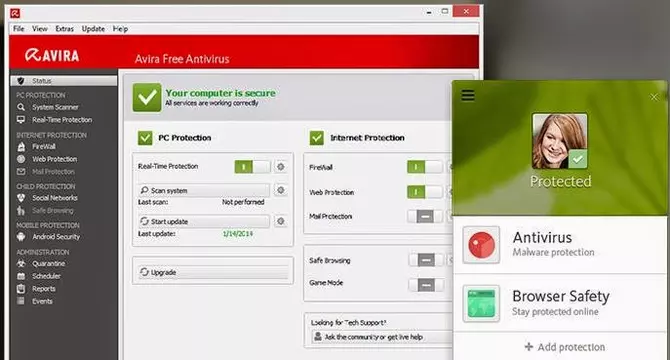Open the Browser Safety green tile icon
This screenshot has width=670, height=360.
point(481,304)
